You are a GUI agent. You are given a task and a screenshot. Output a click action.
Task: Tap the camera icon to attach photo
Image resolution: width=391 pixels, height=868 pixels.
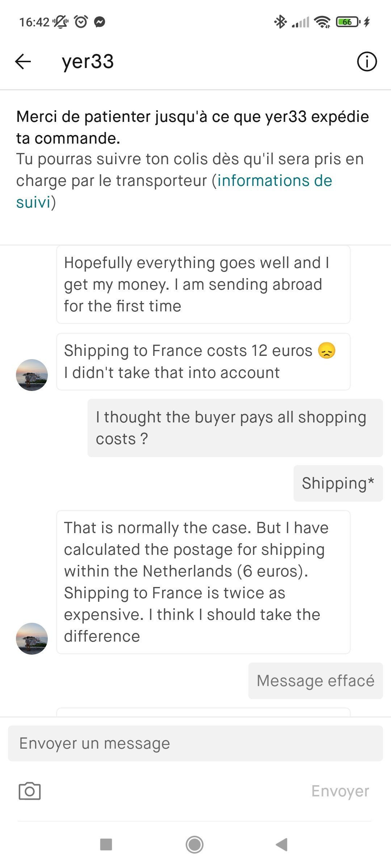29,791
